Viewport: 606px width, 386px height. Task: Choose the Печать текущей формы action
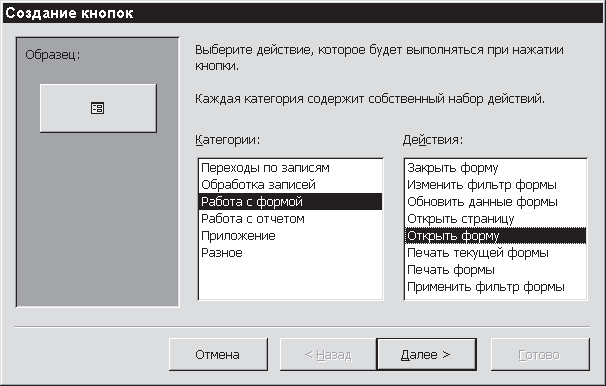coord(495,253)
